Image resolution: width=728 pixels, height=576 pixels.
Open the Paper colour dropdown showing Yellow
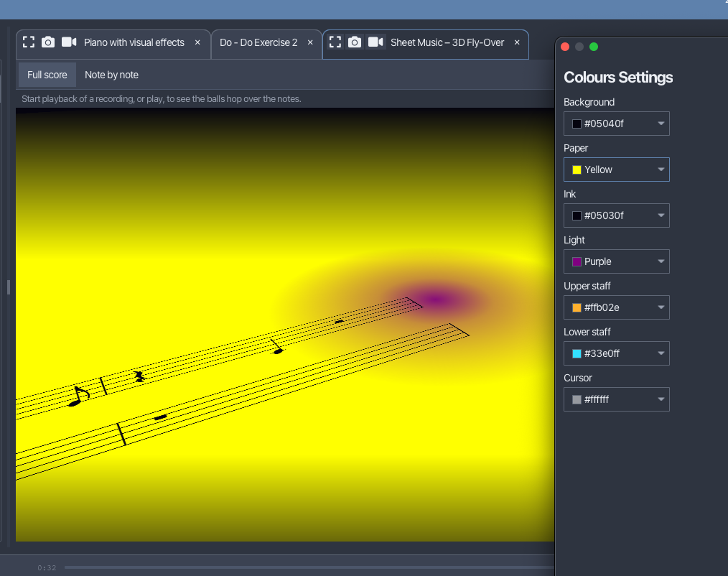(616, 169)
